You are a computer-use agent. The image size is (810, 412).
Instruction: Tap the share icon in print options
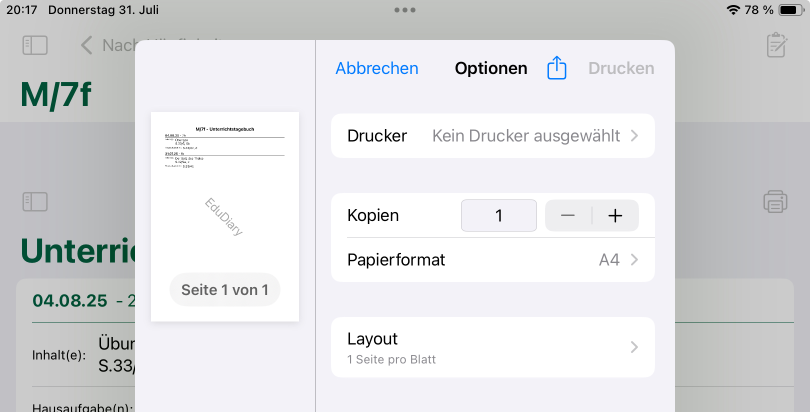pos(557,68)
